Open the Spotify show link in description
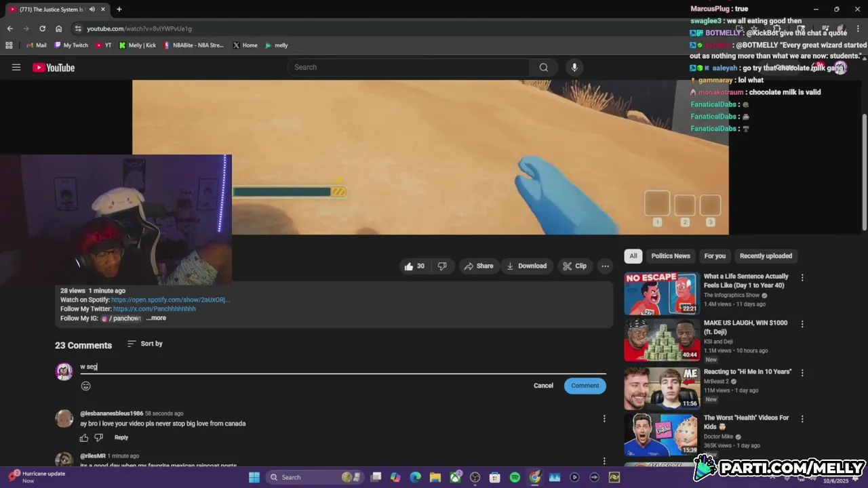Screen dimensions: 868x488 coord(170,300)
